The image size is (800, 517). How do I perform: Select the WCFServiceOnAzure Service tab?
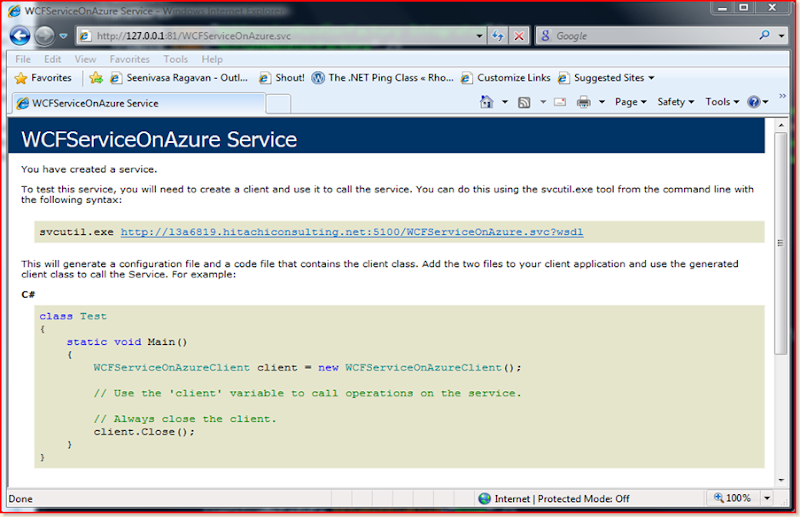tap(138, 103)
